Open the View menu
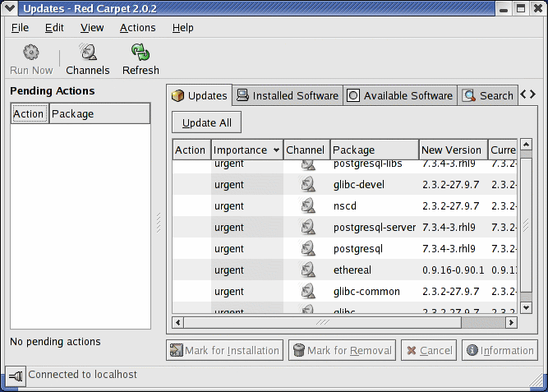 pos(92,28)
